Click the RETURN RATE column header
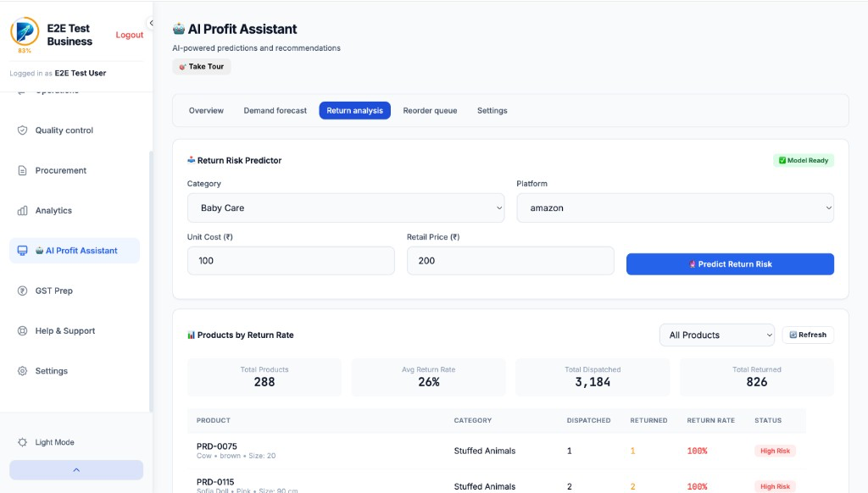The height and width of the screenshot is (493, 868). click(711, 420)
